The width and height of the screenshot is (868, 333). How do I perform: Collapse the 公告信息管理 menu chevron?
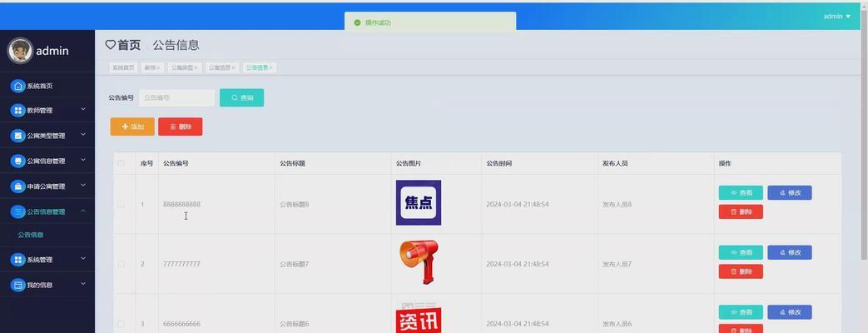[83, 211]
